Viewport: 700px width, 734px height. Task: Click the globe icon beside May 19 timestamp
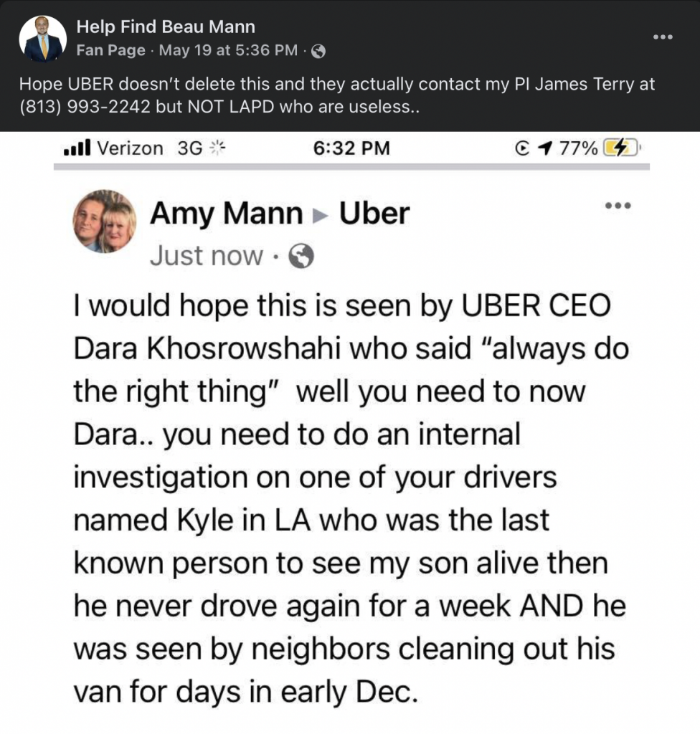point(319,51)
